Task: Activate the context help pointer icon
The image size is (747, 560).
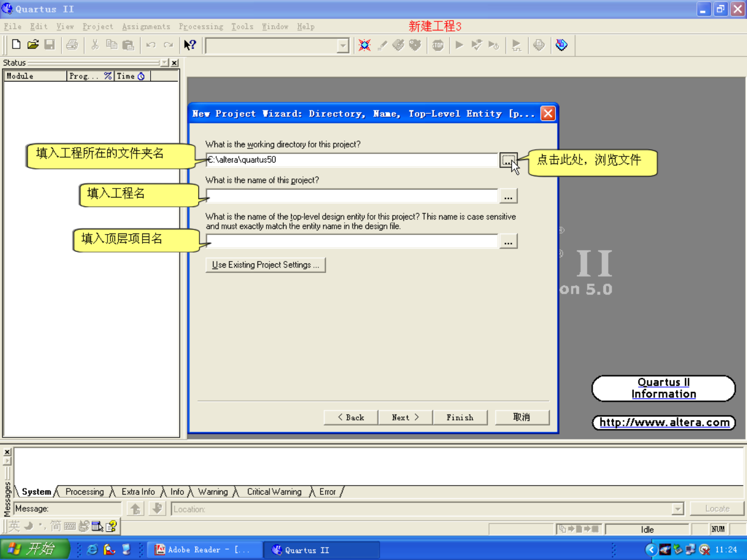Action: click(189, 45)
